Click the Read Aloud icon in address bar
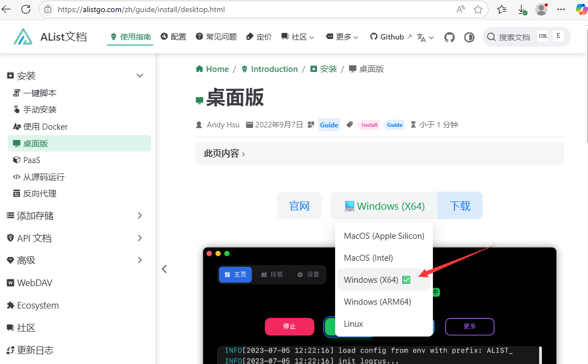Screen dimensions: 588x364 pos(461,9)
